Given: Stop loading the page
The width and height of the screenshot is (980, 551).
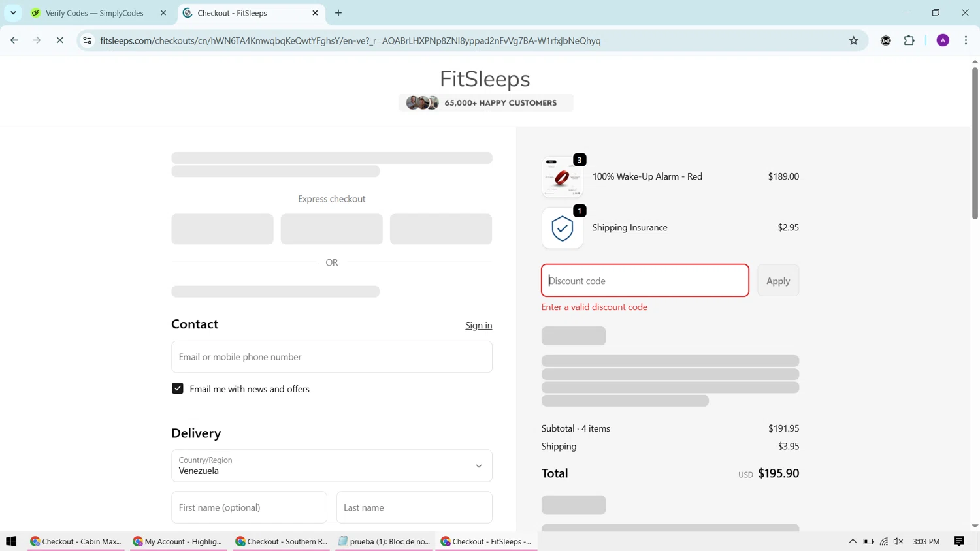Looking at the screenshot, I should (59, 40).
